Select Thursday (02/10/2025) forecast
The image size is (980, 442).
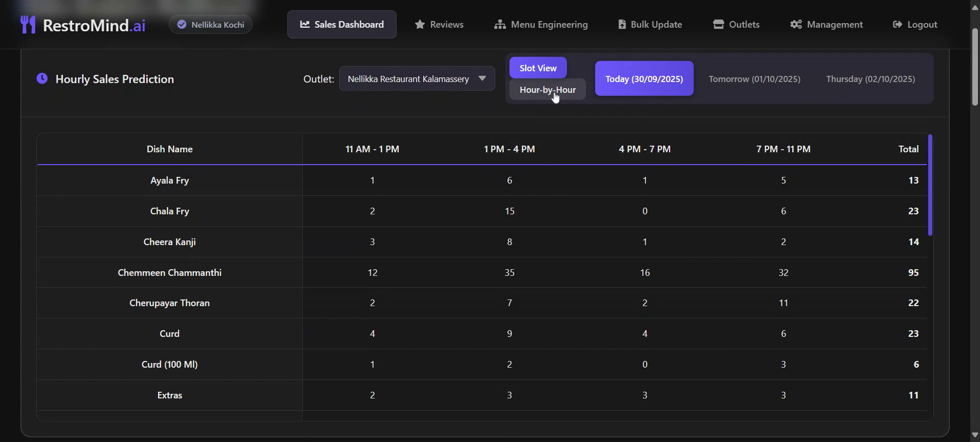(870, 79)
